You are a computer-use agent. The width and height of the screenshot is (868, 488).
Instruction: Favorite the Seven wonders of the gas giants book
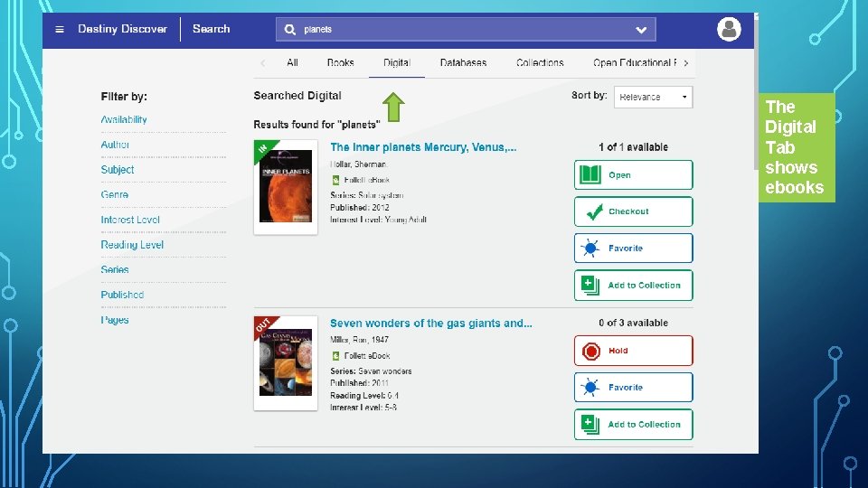[633, 388]
